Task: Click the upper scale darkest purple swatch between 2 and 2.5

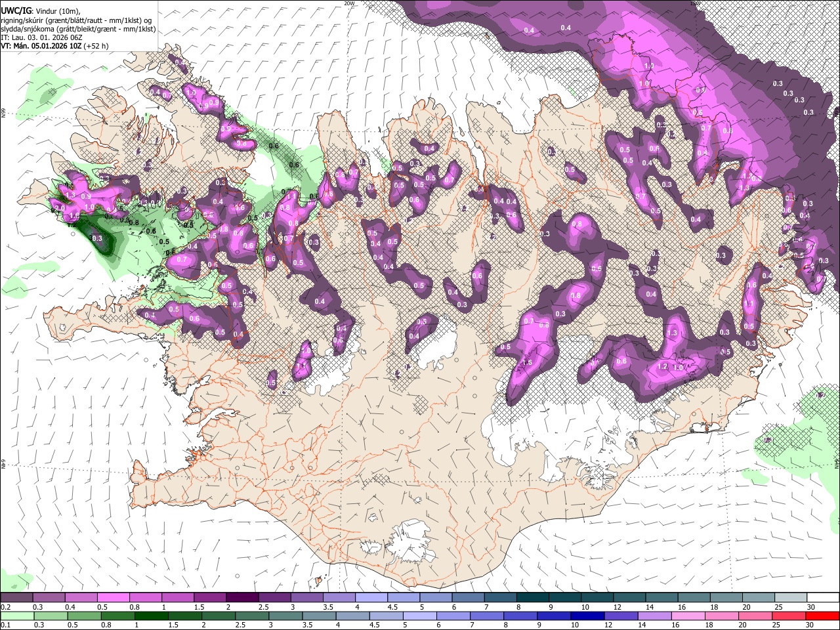Action: point(241,598)
